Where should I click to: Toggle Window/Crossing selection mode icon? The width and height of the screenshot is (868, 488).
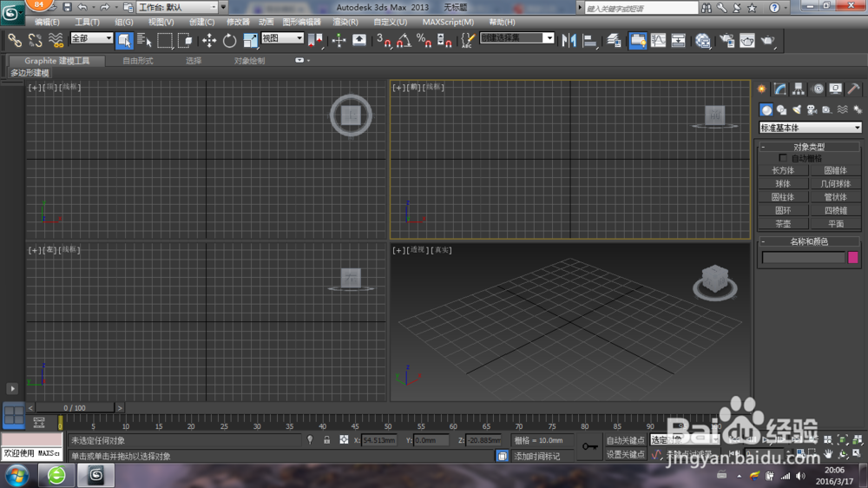pyautogui.click(x=185, y=41)
